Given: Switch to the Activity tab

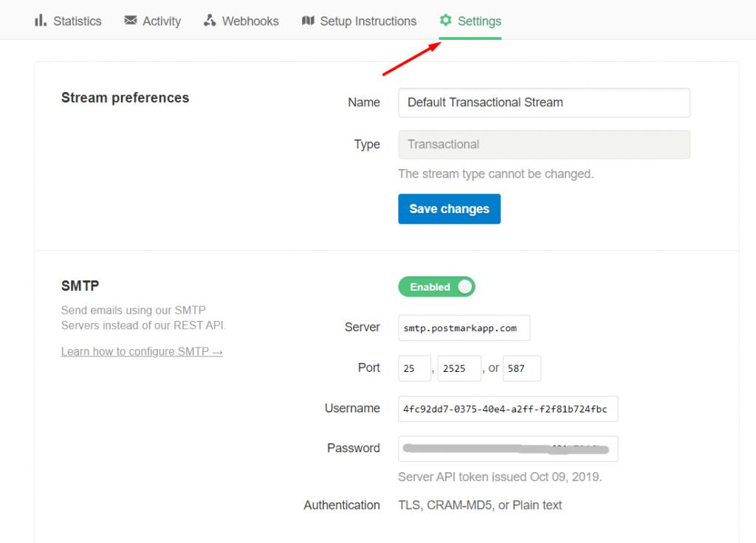Looking at the screenshot, I should pos(152,21).
